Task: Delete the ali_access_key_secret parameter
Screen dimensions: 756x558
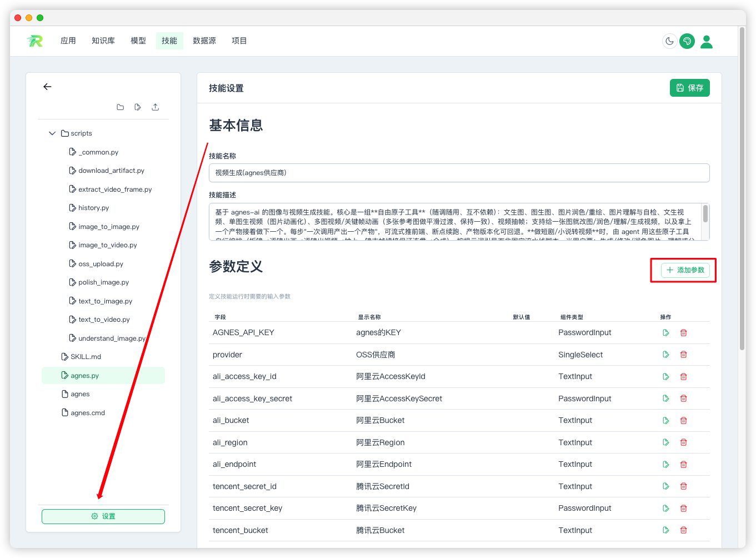Action: click(x=684, y=398)
